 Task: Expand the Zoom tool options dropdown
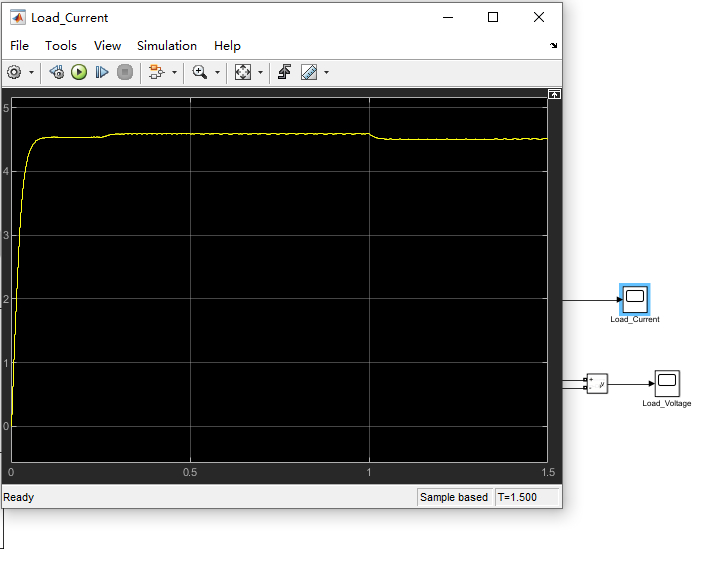(217, 72)
